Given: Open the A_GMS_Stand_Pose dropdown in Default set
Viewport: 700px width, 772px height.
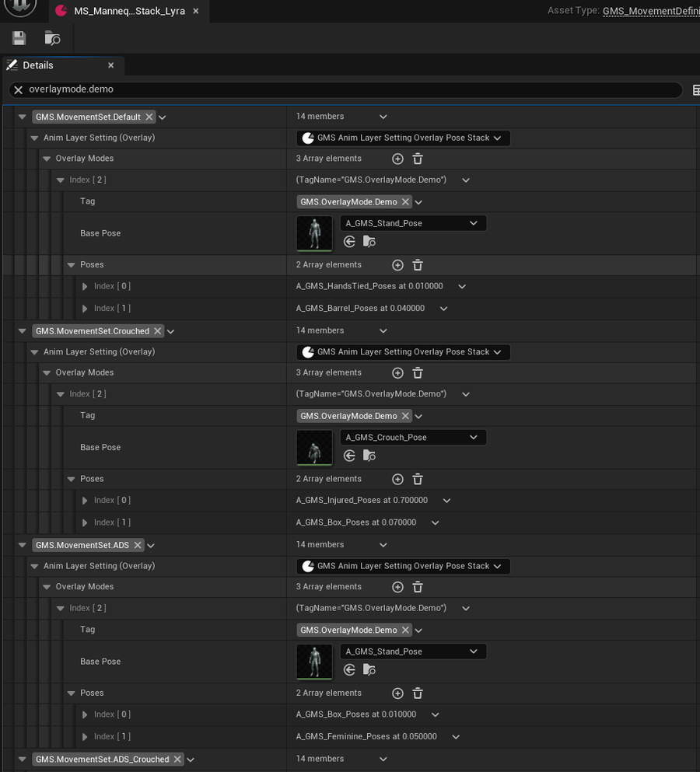Looking at the screenshot, I should point(413,223).
